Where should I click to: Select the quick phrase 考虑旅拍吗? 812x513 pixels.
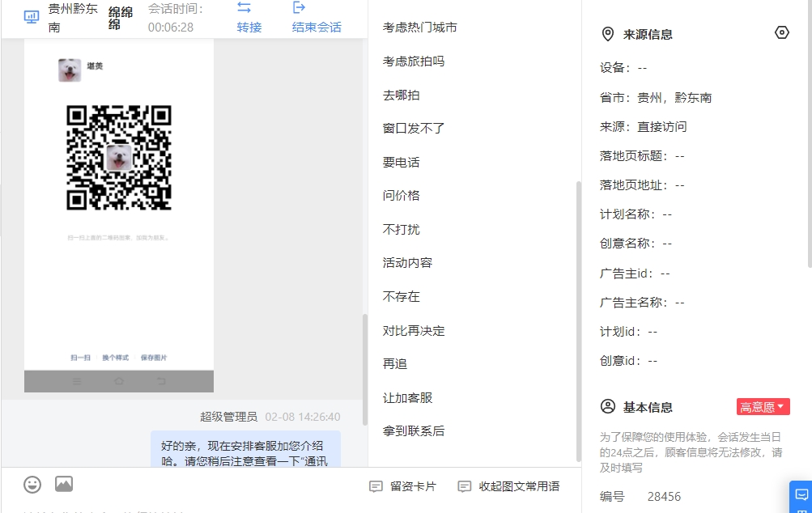tap(414, 61)
